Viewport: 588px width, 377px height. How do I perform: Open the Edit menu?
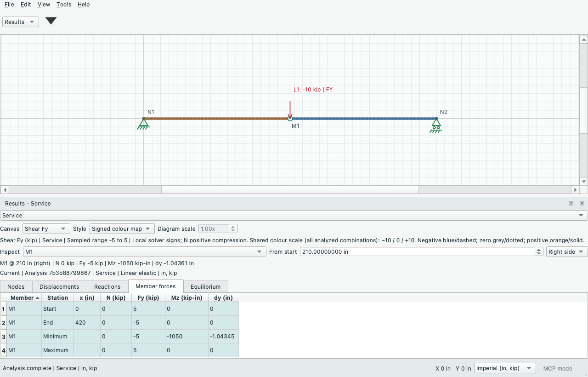point(26,4)
